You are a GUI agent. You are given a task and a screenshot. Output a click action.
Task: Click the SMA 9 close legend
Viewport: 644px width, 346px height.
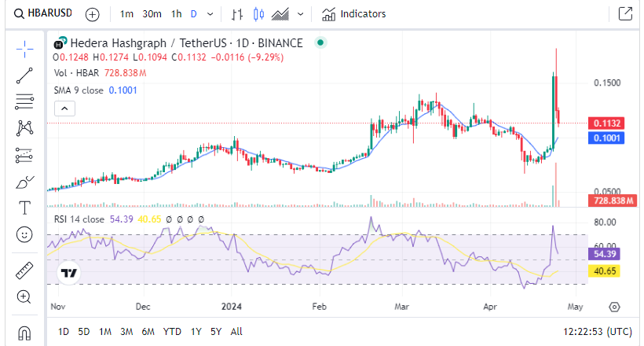pyautogui.click(x=79, y=90)
